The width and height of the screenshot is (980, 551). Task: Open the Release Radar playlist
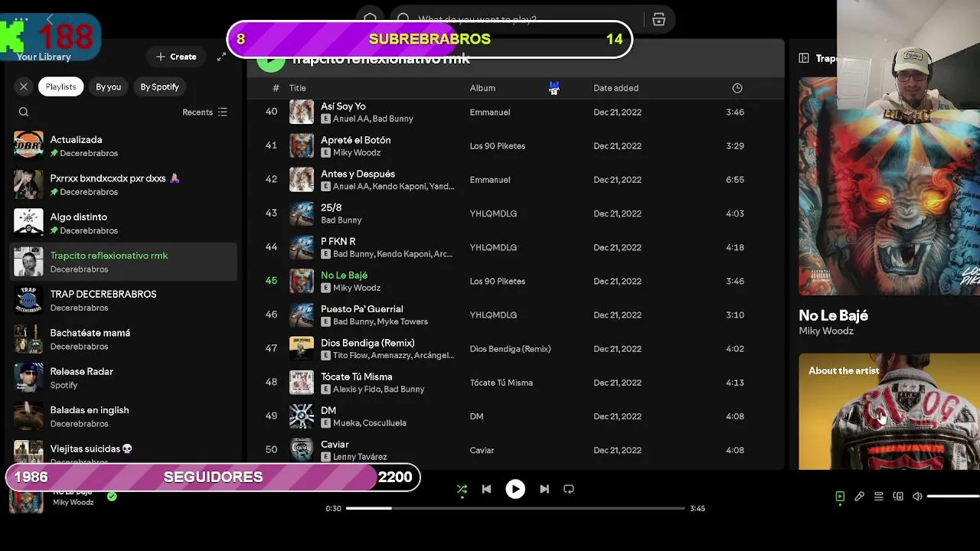[123, 377]
